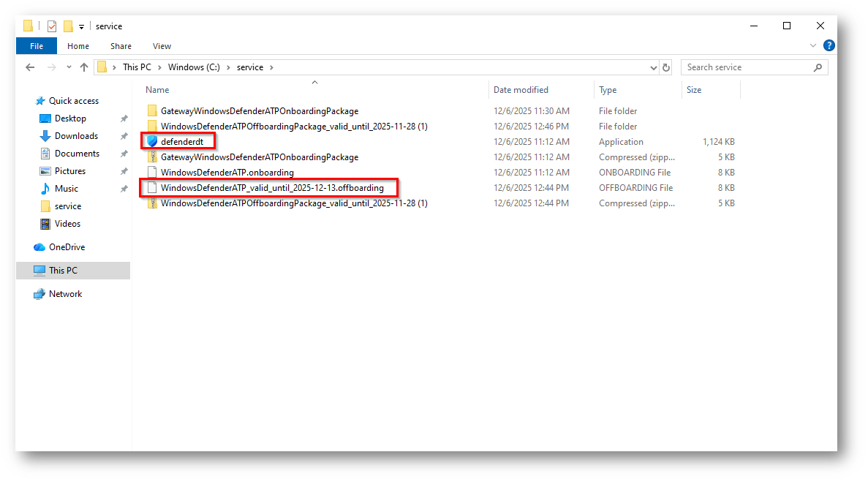Click the 12/6/2025 12:46 PM date cell
868x482 pixels.
coord(531,127)
